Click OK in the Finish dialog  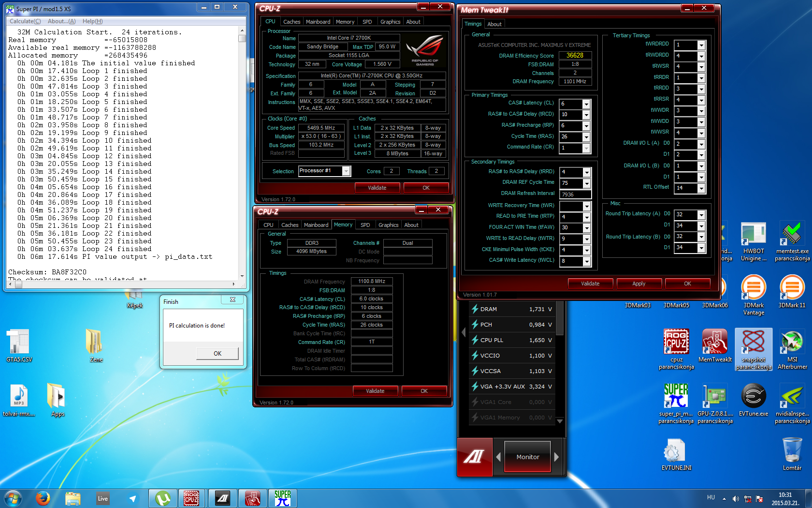point(217,354)
